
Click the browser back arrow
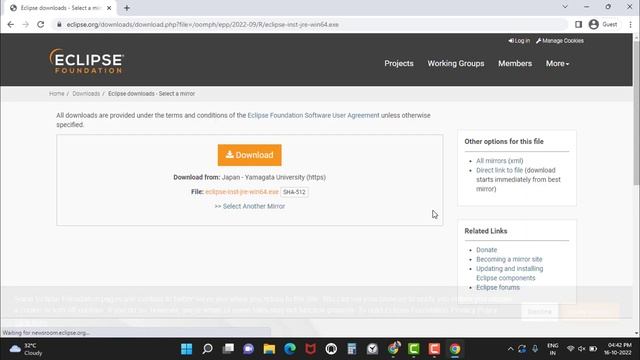coord(11,24)
